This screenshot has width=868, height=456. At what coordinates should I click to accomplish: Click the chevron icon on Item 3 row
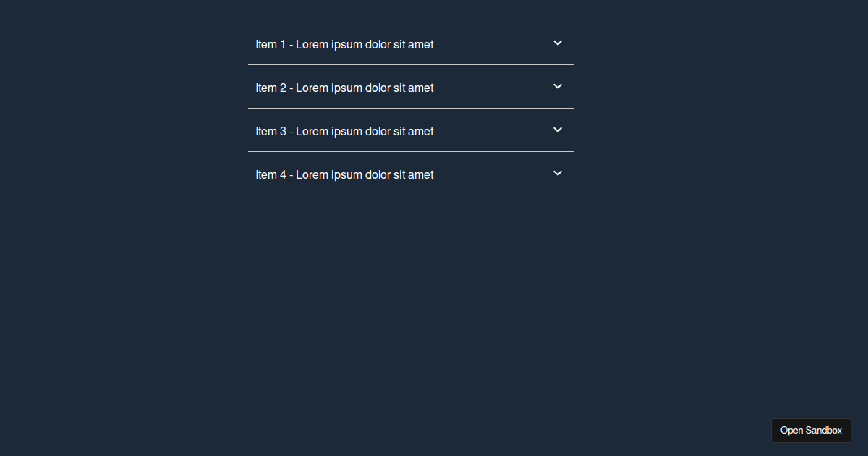(558, 130)
